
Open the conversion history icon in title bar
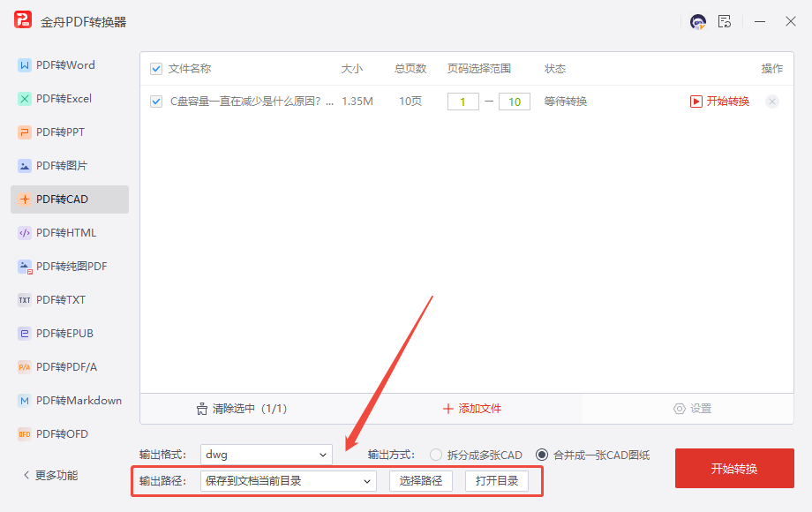[x=725, y=21]
